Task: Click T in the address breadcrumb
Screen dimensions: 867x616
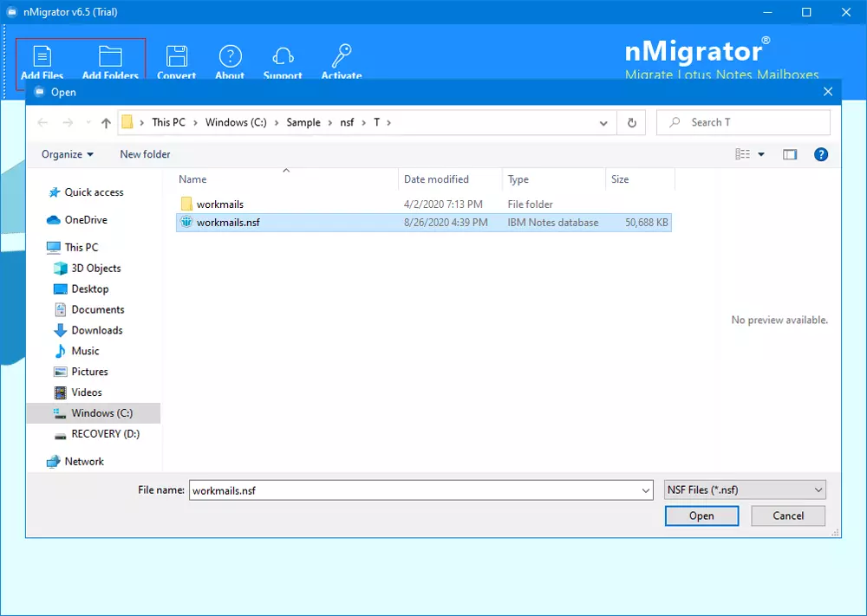Action: (376, 123)
